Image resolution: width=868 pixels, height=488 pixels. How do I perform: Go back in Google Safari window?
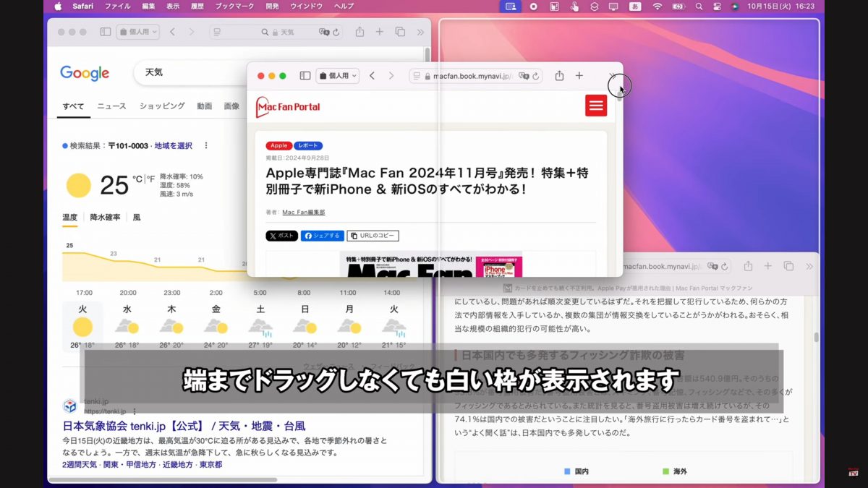point(172,32)
